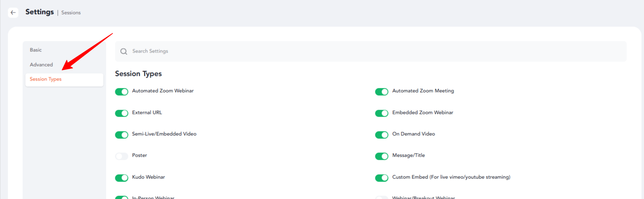This screenshot has width=644, height=199.
Task: Click the Session Types heading
Action: point(138,74)
